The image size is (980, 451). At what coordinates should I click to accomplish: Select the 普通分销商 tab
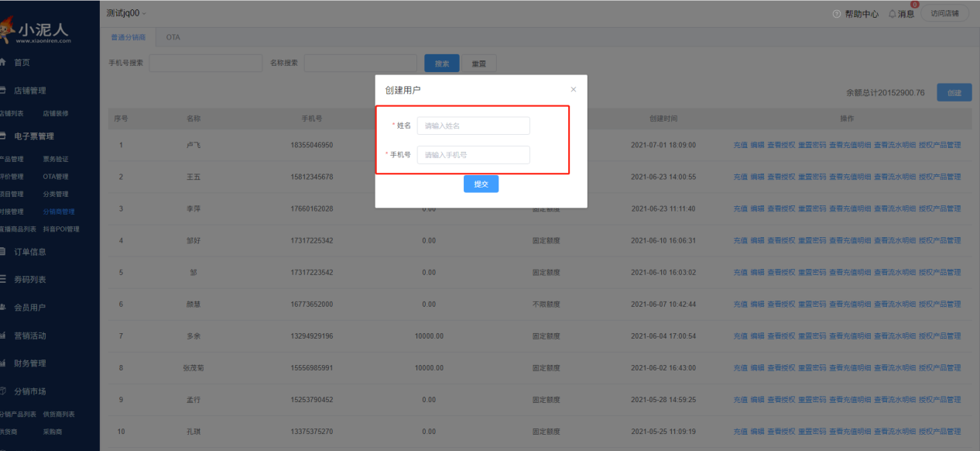pyautogui.click(x=128, y=37)
